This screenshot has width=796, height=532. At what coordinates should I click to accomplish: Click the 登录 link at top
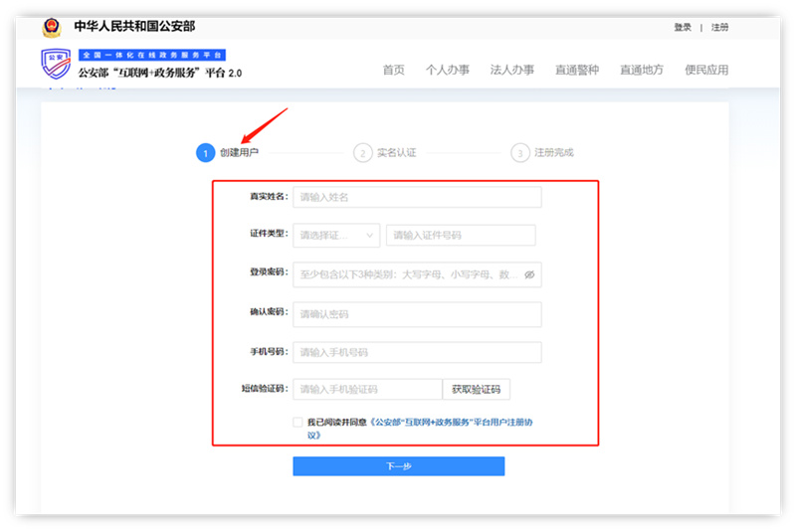[x=683, y=28]
